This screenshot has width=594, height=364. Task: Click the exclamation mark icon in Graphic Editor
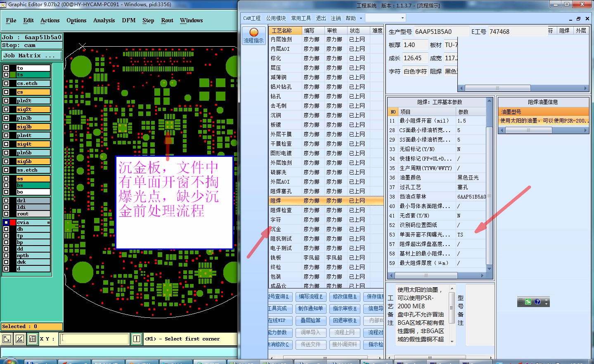click(x=137, y=339)
